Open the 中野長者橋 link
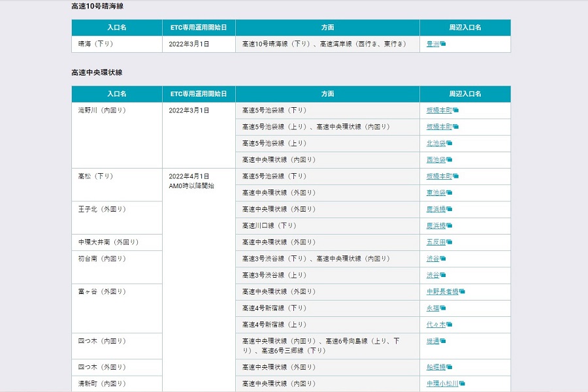Image resolution: width=588 pixels, height=392 pixels. click(x=443, y=291)
